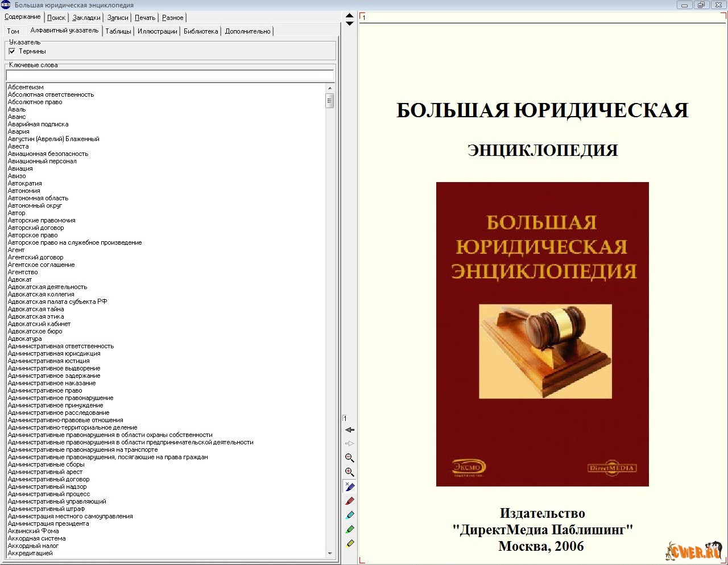728x565 pixels.
Task: Select the blue marker eraser tool
Action: 350,487
